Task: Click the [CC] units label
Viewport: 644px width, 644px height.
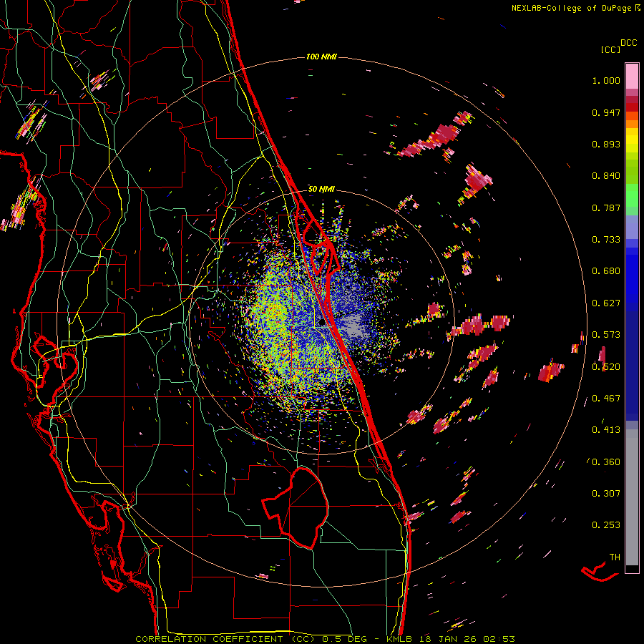Action: click(x=610, y=49)
